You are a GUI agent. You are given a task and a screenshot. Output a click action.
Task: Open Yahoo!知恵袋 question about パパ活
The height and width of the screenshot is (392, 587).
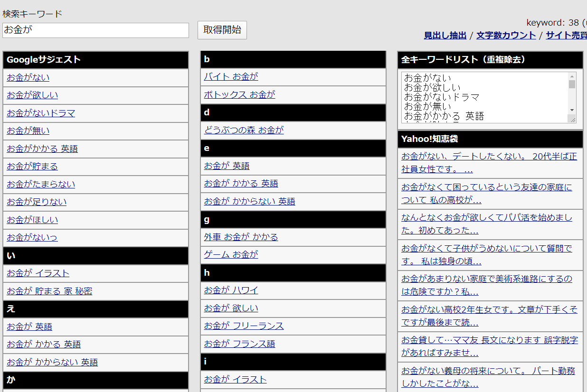point(486,224)
